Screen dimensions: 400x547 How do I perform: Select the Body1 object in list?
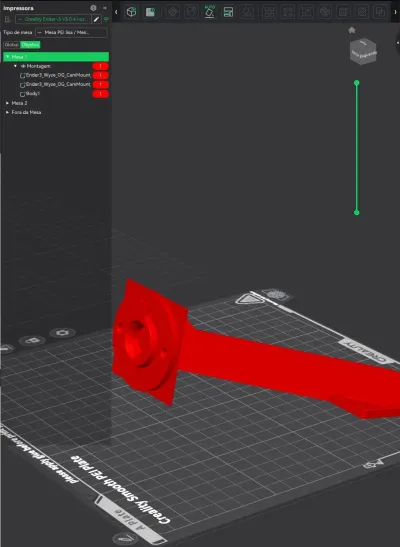33,94
